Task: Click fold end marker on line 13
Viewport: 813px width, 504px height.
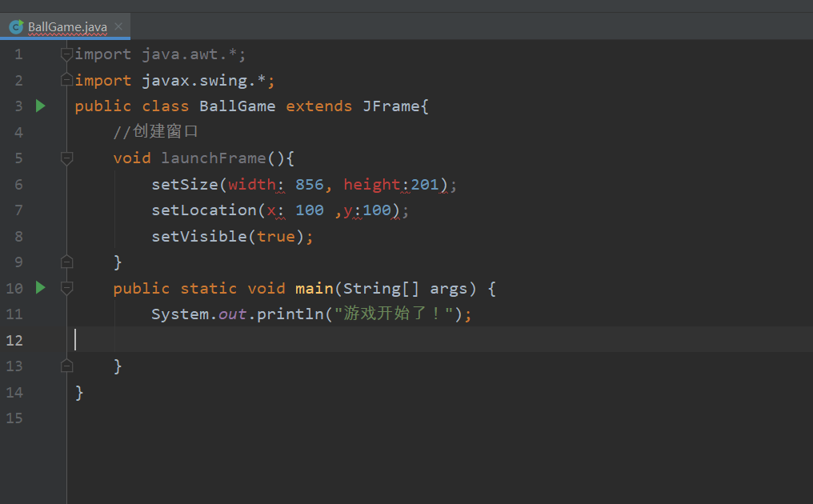Action: (66, 366)
